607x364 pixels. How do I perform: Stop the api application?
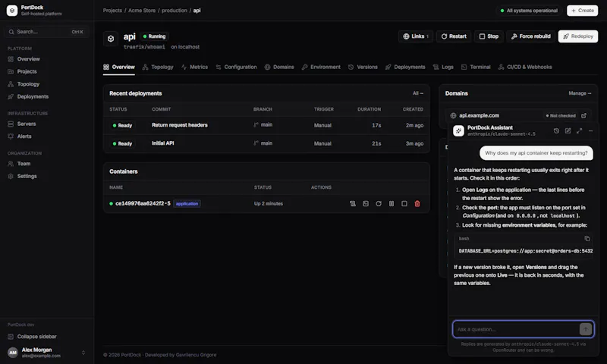[x=489, y=36]
